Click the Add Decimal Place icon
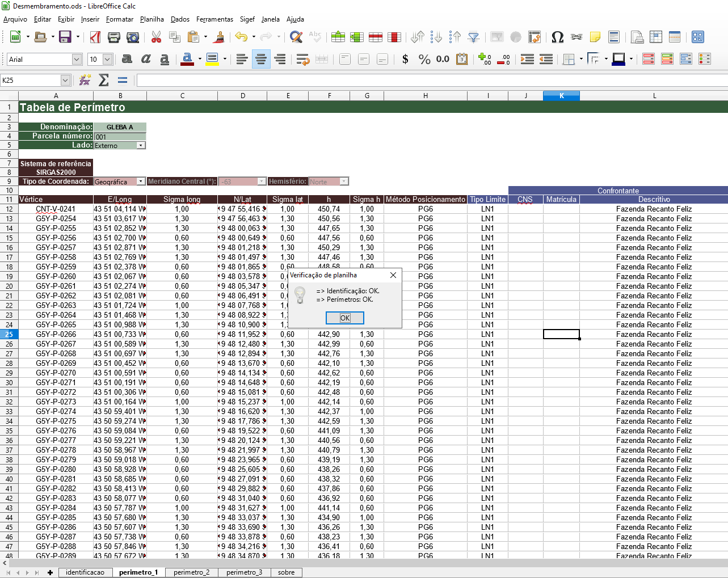728x578 pixels. (485, 59)
